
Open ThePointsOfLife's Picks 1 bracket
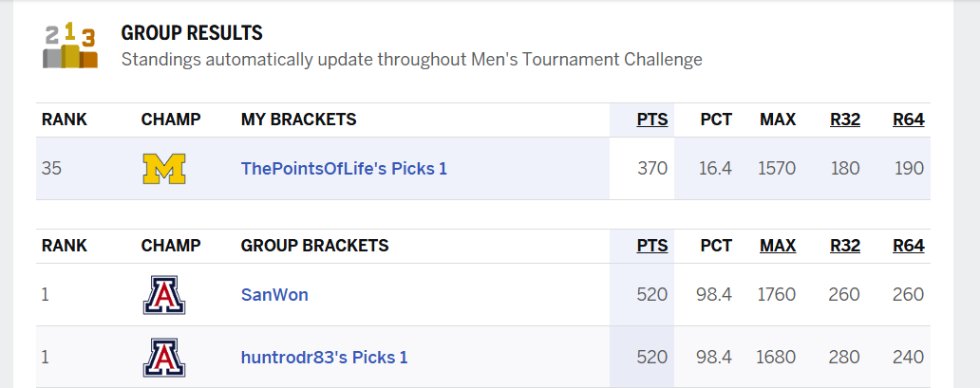[x=344, y=169]
